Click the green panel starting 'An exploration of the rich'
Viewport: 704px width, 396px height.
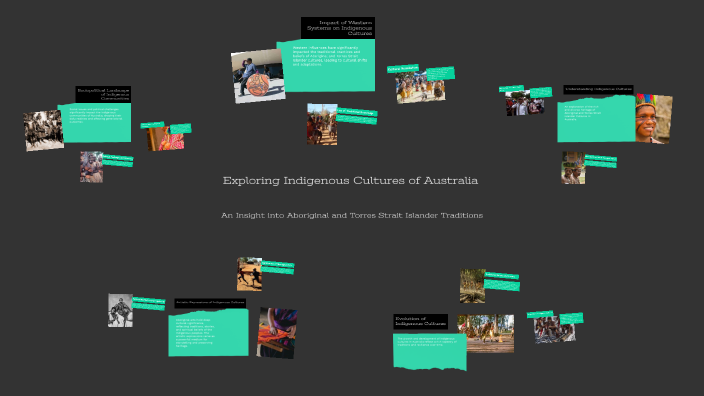tap(596, 119)
